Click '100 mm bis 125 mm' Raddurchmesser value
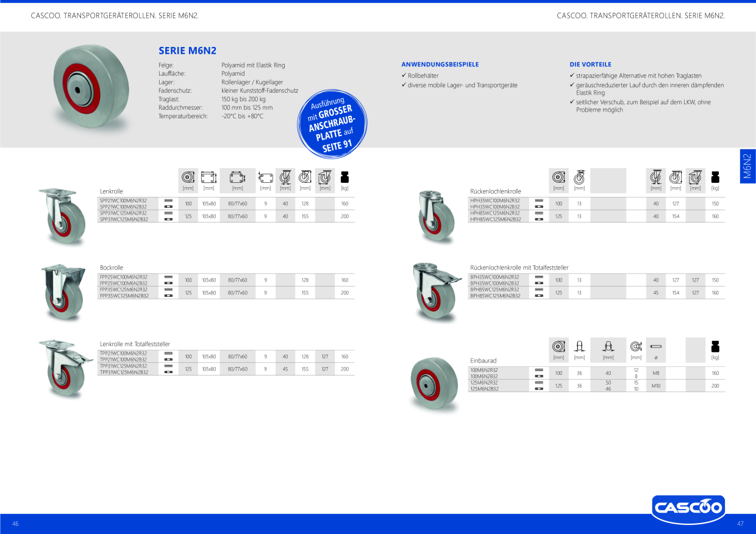Screen dimensions: 756x534 point(247,107)
